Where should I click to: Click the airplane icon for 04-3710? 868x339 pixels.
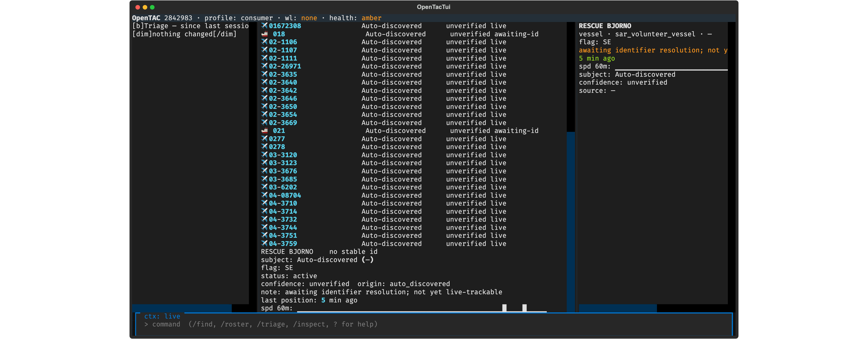click(264, 204)
